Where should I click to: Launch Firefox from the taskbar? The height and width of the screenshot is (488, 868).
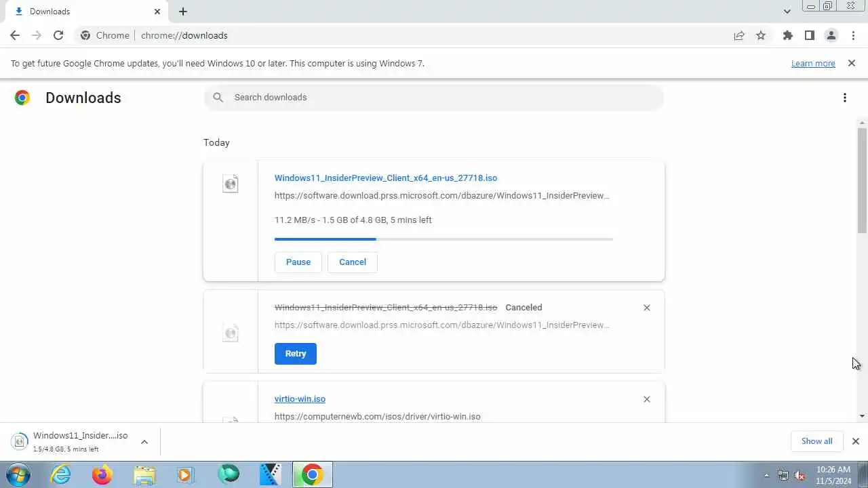(102, 474)
